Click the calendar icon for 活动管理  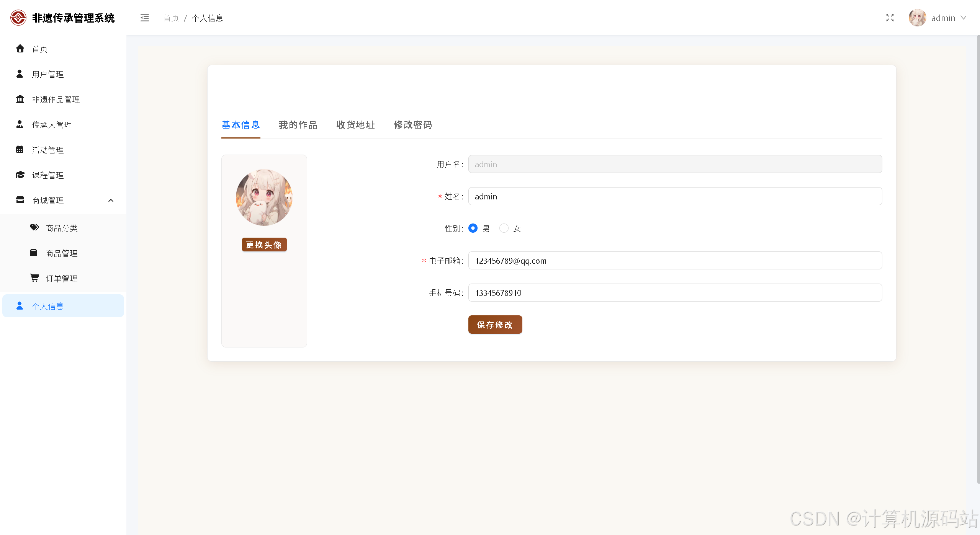pyautogui.click(x=20, y=150)
